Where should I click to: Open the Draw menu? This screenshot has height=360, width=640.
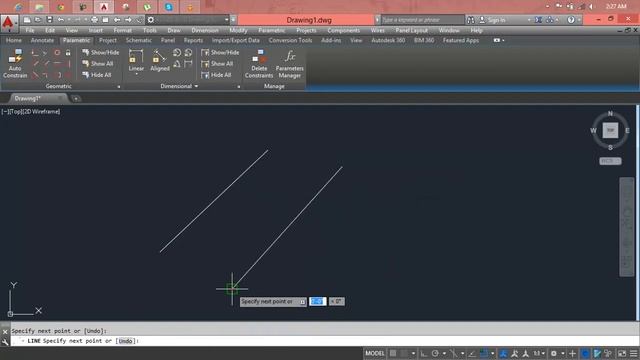click(174, 30)
